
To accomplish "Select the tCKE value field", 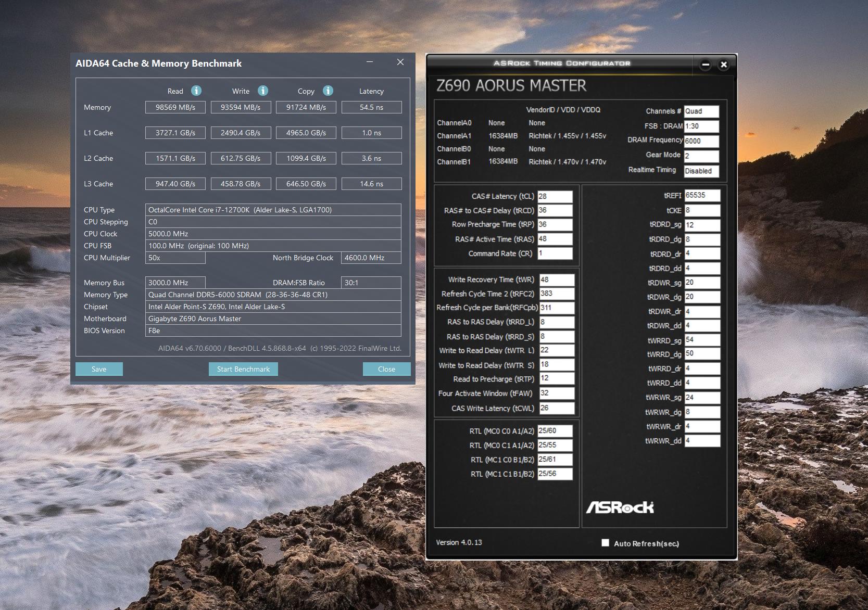I will coord(702,210).
